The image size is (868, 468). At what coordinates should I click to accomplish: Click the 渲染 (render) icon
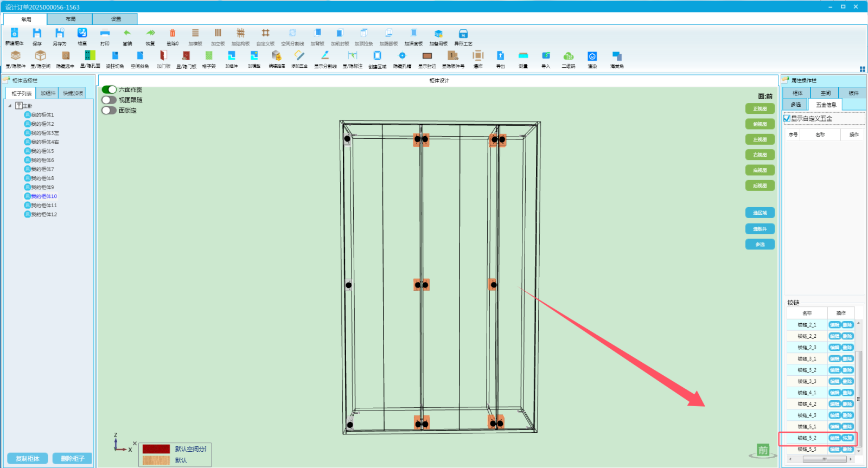tap(592, 56)
